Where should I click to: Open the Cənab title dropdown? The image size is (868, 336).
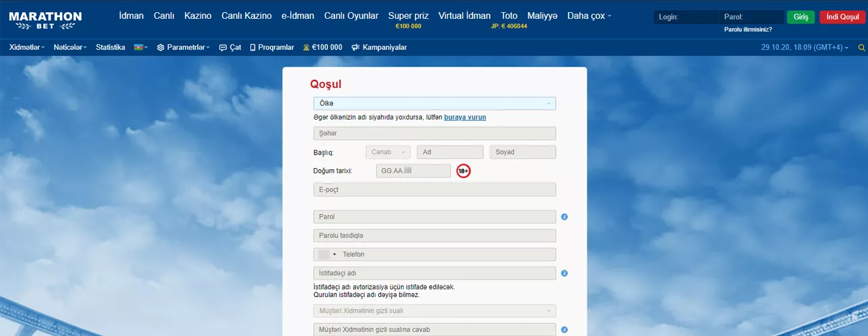(x=388, y=152)
